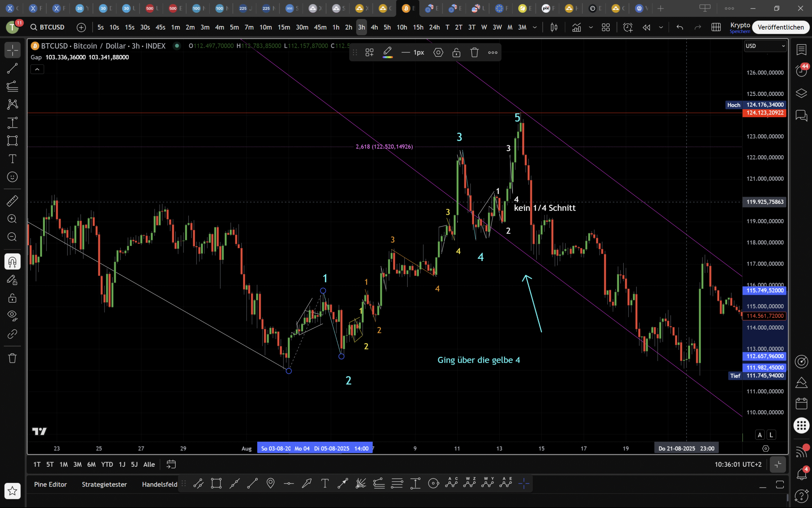Viewport: 812px width, 508px height.
Task: Expand the timeframe list chevron
Action: pyautogui.click(x=535, y=27)
